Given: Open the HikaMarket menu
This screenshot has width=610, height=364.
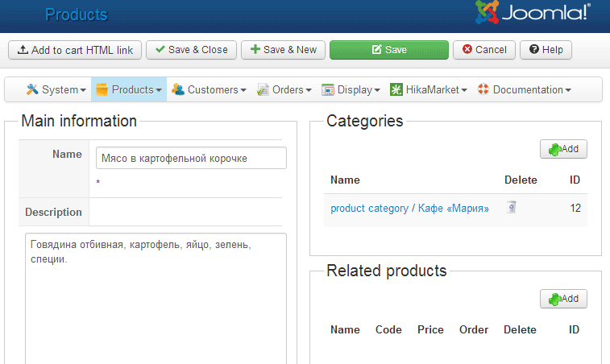Looking at the screenshot, I should [x=429, y=89].
